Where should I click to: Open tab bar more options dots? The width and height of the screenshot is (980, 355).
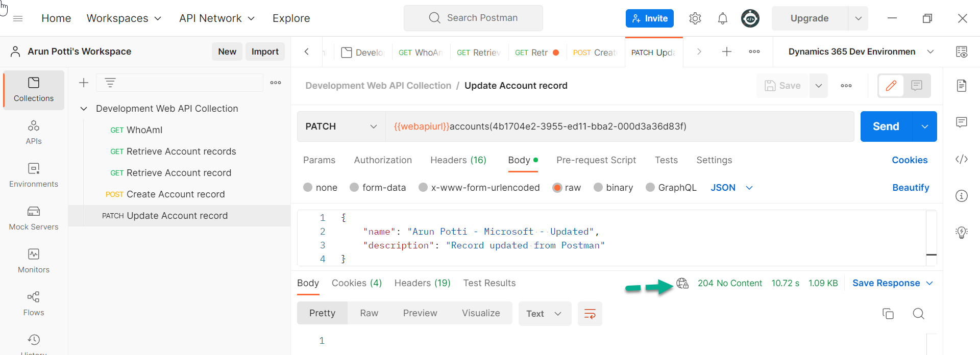(x=754, y=52)
